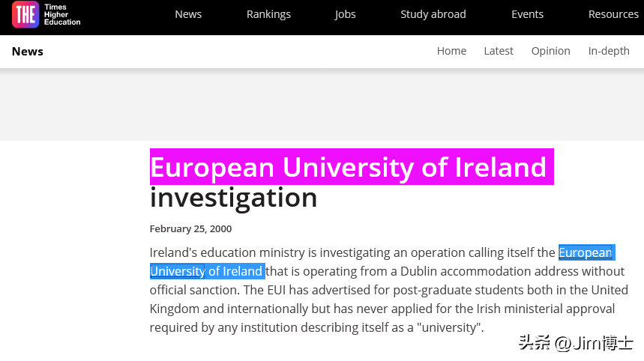Click the 头条 @Jim博士 watermark
The width and height of the screenshot is (644, 361).
(x=575, y=344)
